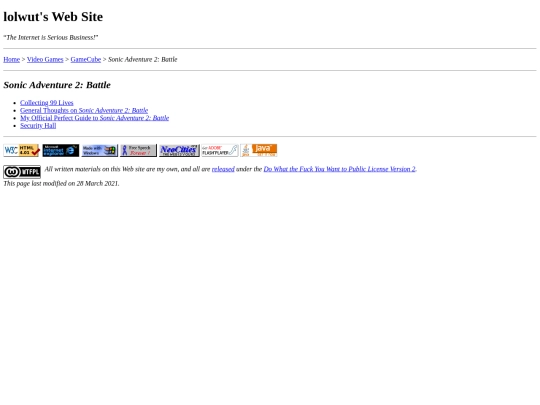Click the W3C HTML 4.01 validation badge
The width and height of the screenshot is (540, 405).
click(x=22, y=150)
